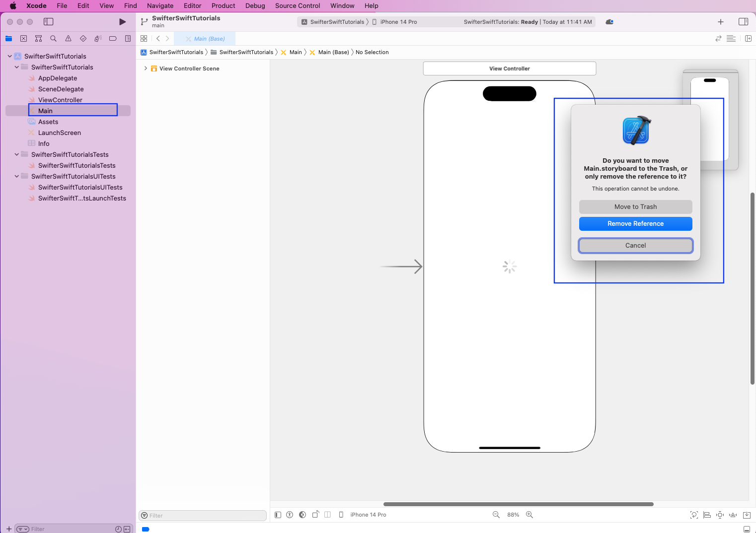The height and width of the screenshot is (533, 756).
Task: Click the Move to Trash button
Action: coord(635,207)
